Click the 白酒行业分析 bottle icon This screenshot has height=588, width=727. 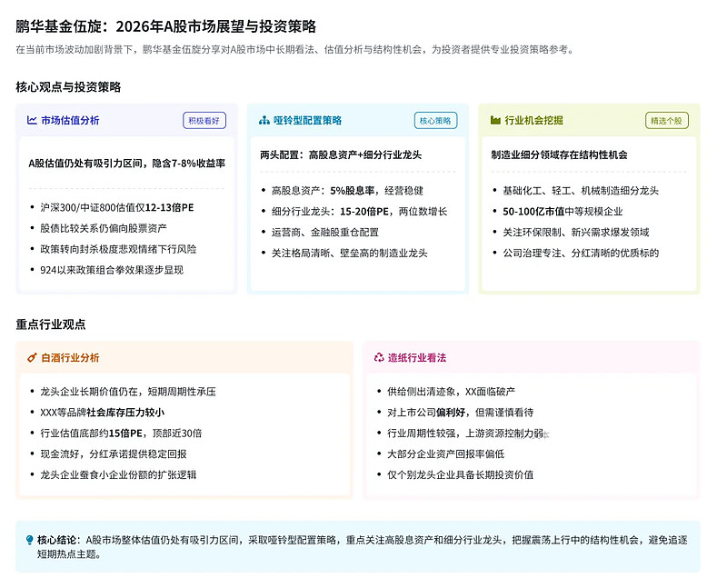(32, 357)
